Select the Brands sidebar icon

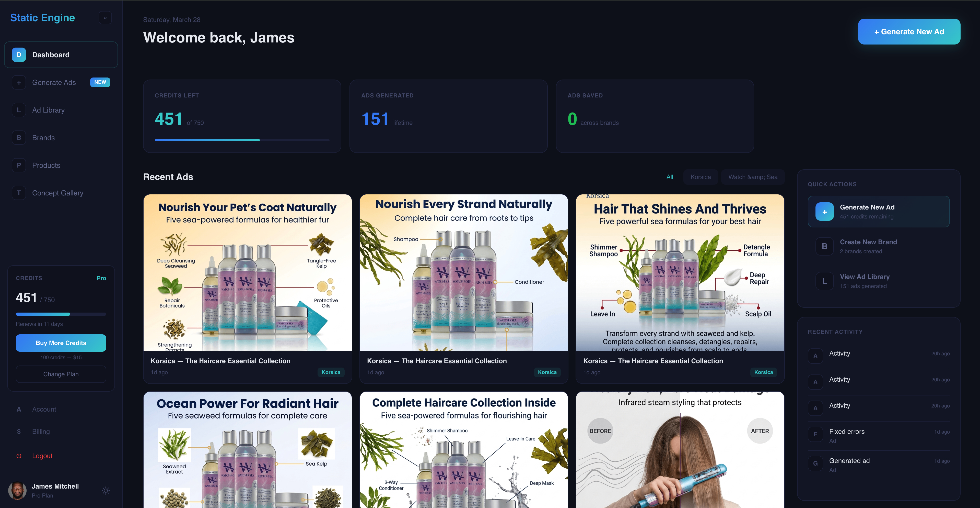pos(19,137)
